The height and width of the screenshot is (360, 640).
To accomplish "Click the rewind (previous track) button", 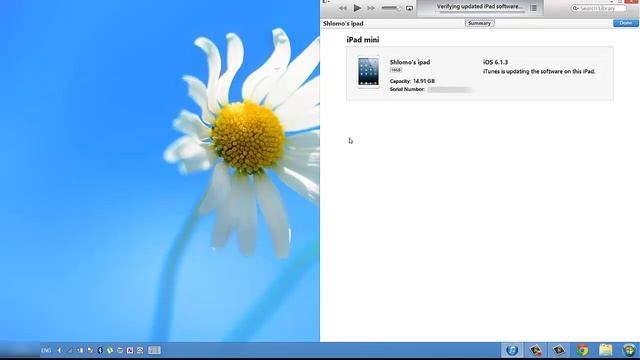I will 343,8.
